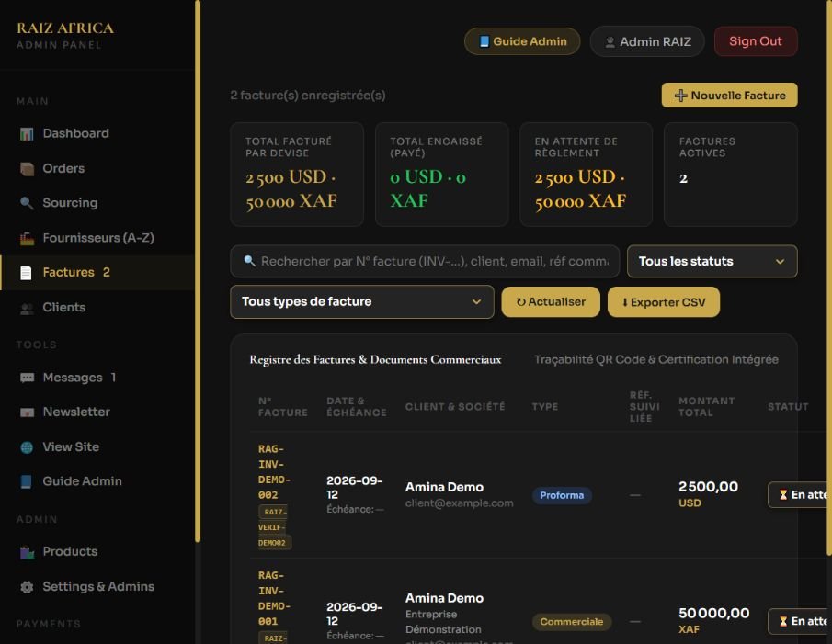This screenshot has height=644, width=832.
Task: Click the Sign Out button
Action: tap(756, 41)
